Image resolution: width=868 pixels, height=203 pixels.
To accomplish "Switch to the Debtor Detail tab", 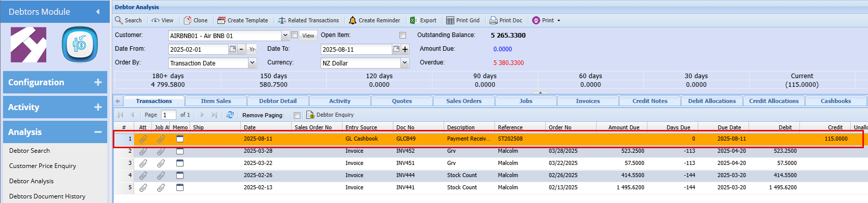I will [x=277, y=101].
